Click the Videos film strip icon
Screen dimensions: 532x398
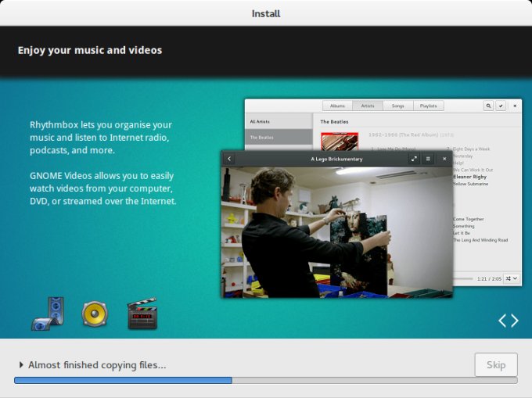48,314
